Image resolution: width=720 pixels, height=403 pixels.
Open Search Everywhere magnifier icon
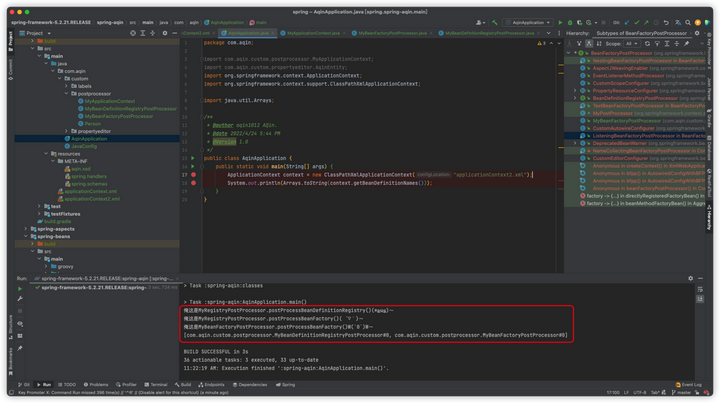click(689, 22)
